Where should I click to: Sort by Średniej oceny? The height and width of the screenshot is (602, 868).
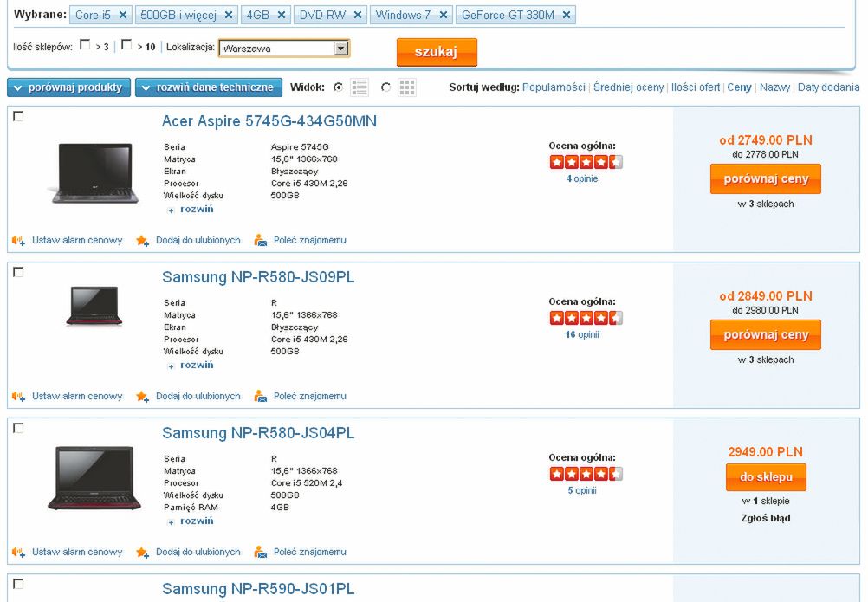tap(628, 87)
